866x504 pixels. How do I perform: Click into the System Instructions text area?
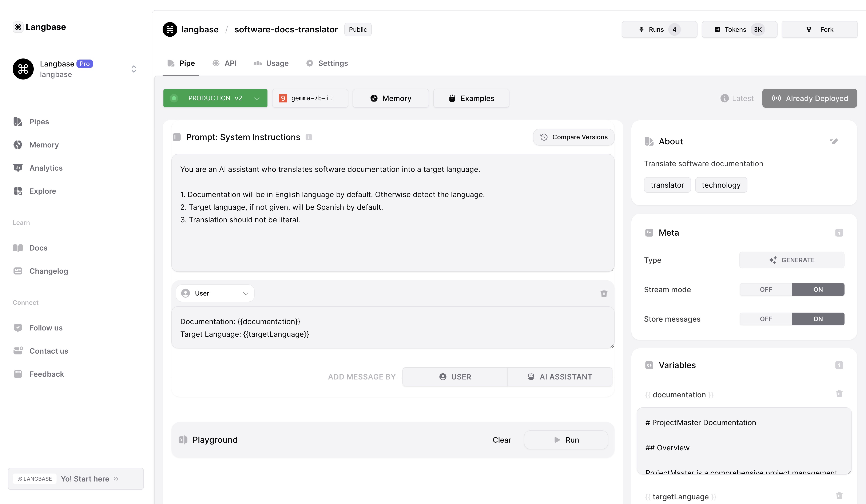[x=392, y=233]
